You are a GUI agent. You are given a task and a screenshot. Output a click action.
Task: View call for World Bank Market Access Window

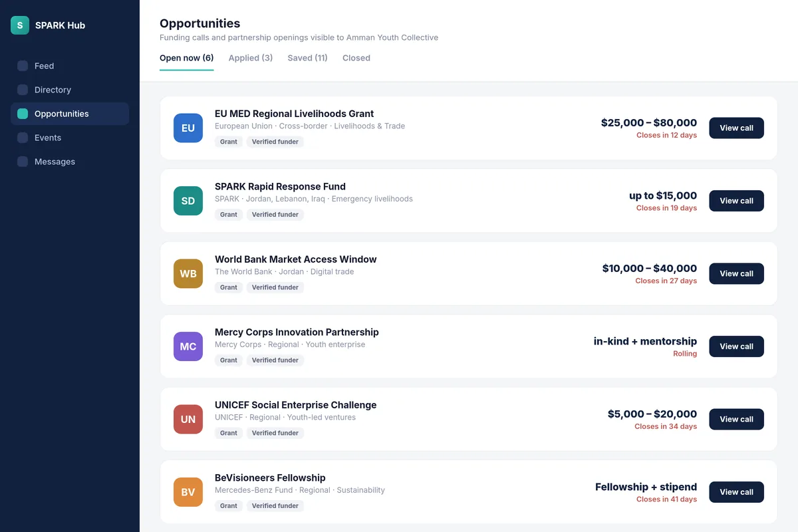click(x=736, y=273)
